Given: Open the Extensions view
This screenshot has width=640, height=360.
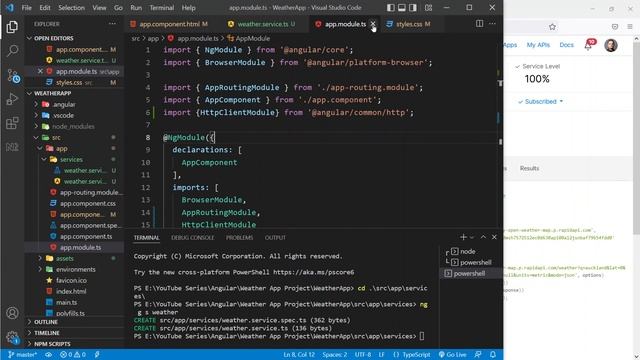Looking at the screenshot, I should click(x=12, y=123).
